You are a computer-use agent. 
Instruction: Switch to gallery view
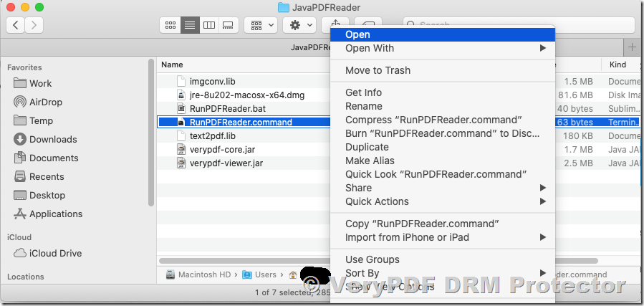228,25
